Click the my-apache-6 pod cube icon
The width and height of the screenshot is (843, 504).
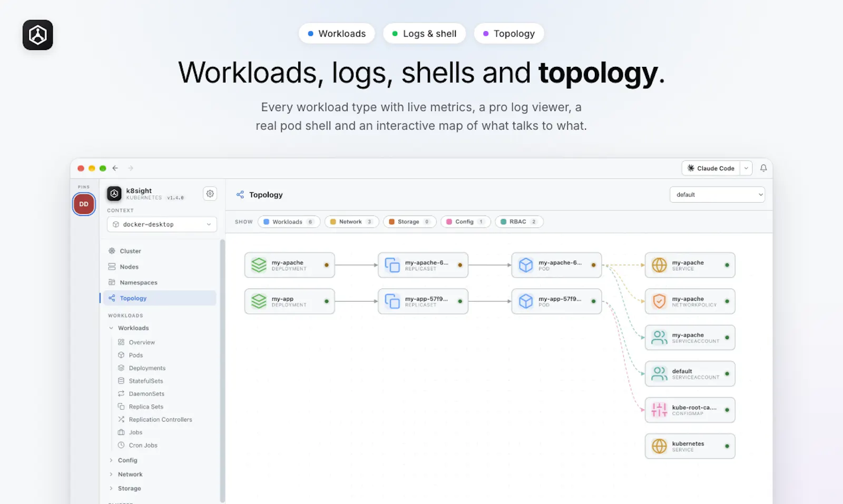(526, 265)
